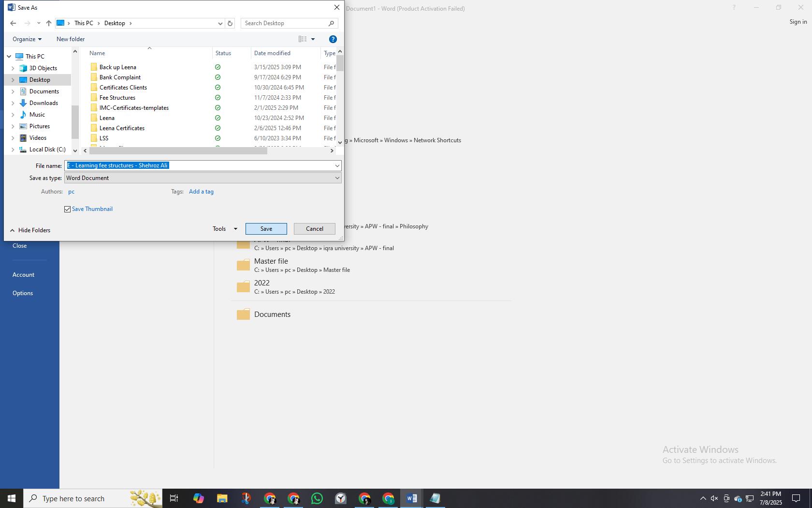Select 3D Objects in navigation pane

[x=43, y=68]
